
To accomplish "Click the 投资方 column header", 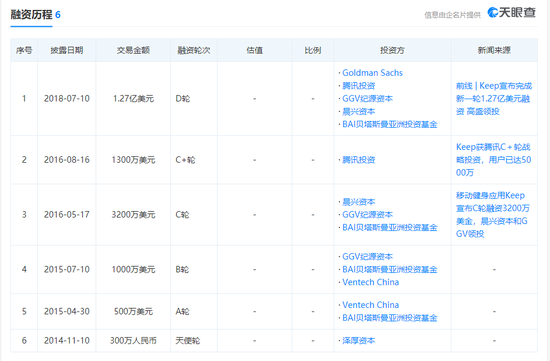I will [392, 50].
